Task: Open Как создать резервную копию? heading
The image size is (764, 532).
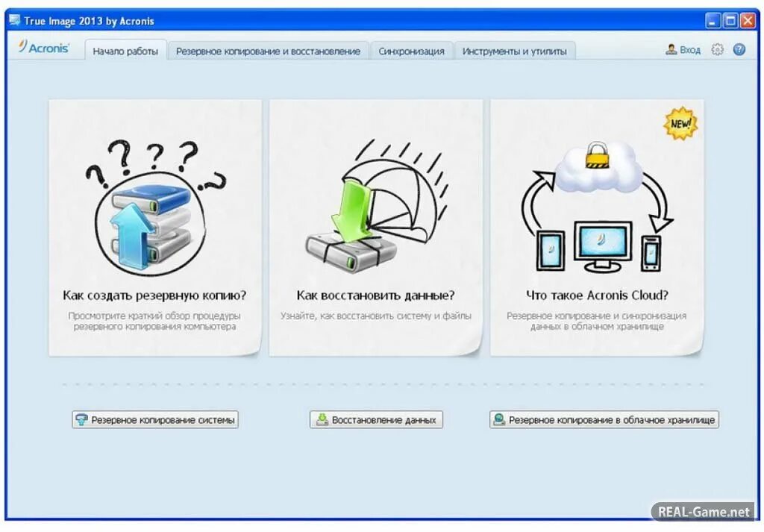Action: (154, 295)
